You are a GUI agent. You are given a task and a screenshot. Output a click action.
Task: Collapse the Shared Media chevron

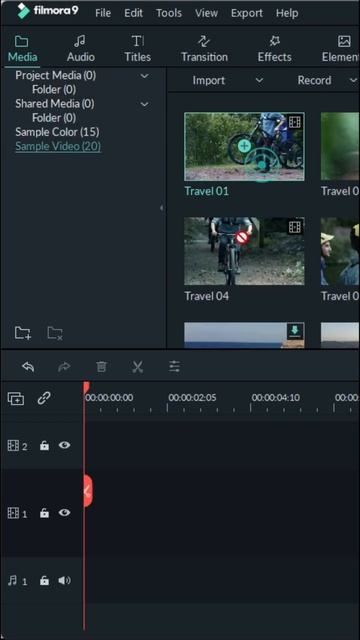tap(144, 104)
